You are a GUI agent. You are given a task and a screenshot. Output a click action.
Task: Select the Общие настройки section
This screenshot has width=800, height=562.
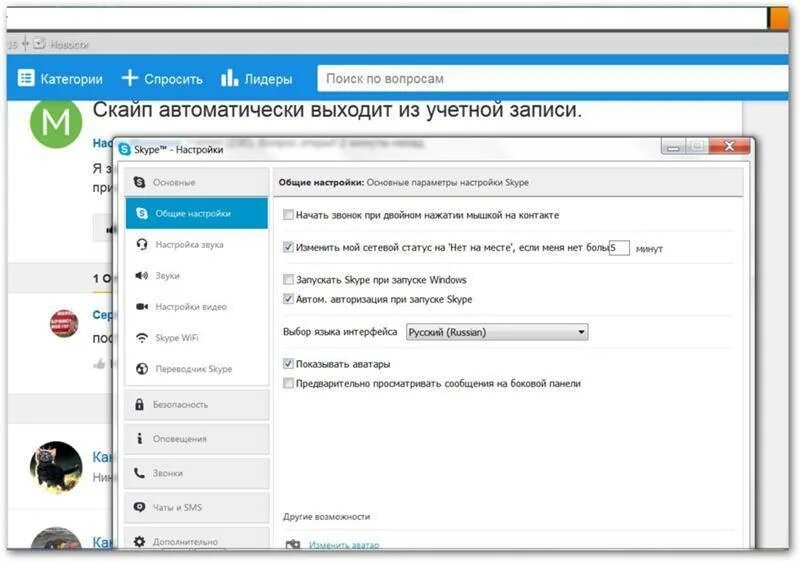click(x=196, y=213)
